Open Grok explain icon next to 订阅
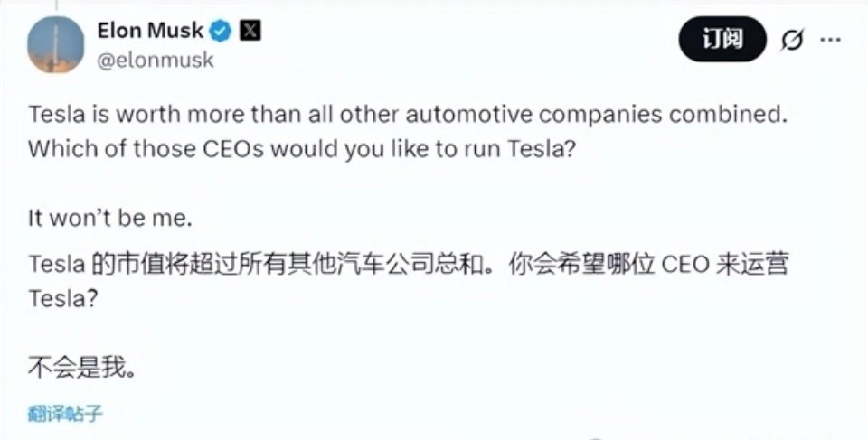Screen dimensions: 868x440 (x=792, y=40)
